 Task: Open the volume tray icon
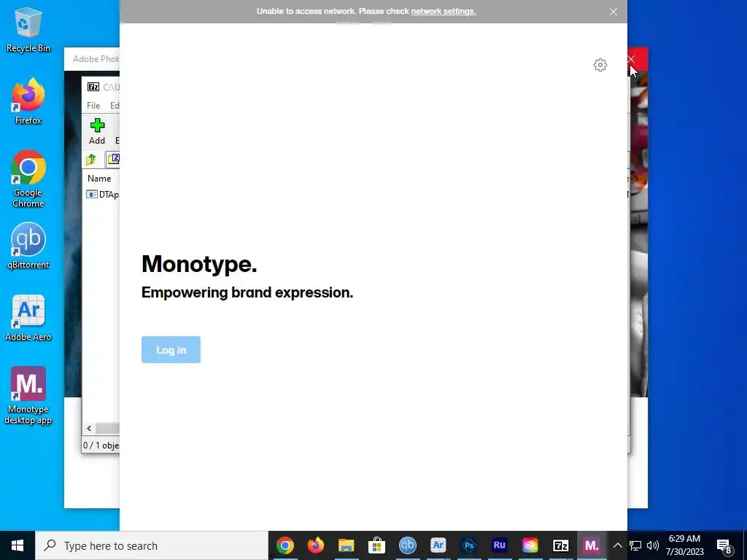click(x=653, y=545)
